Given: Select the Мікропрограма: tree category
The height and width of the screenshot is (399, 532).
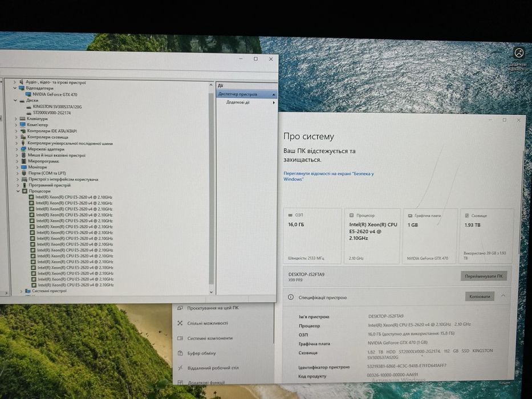Looking at the screenshot, I should 43,161.
